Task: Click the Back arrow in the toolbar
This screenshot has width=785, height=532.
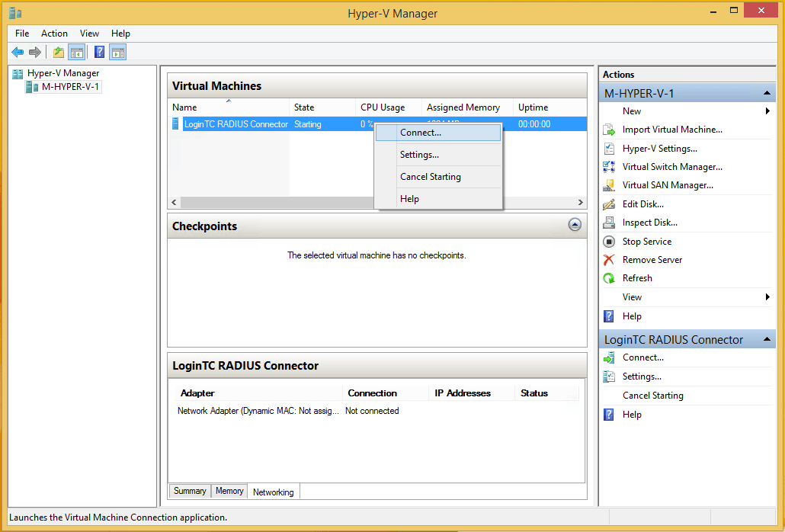Action: pos(18,52)
